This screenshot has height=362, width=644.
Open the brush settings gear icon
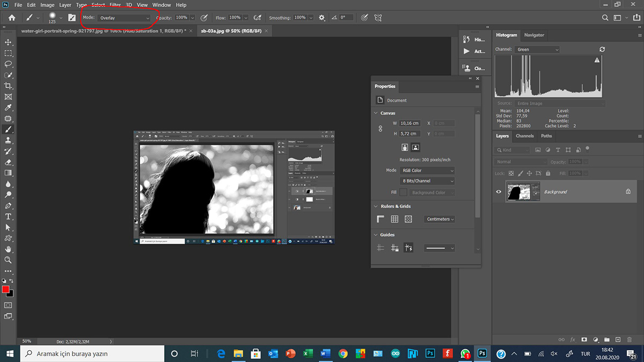tap(322, 18)
